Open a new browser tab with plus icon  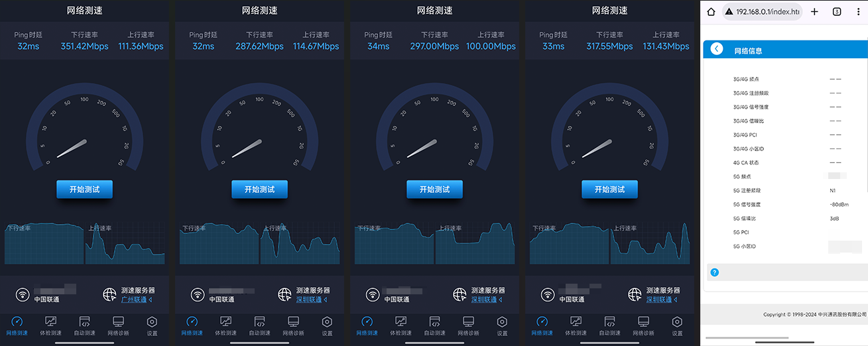tap(815, 12)
